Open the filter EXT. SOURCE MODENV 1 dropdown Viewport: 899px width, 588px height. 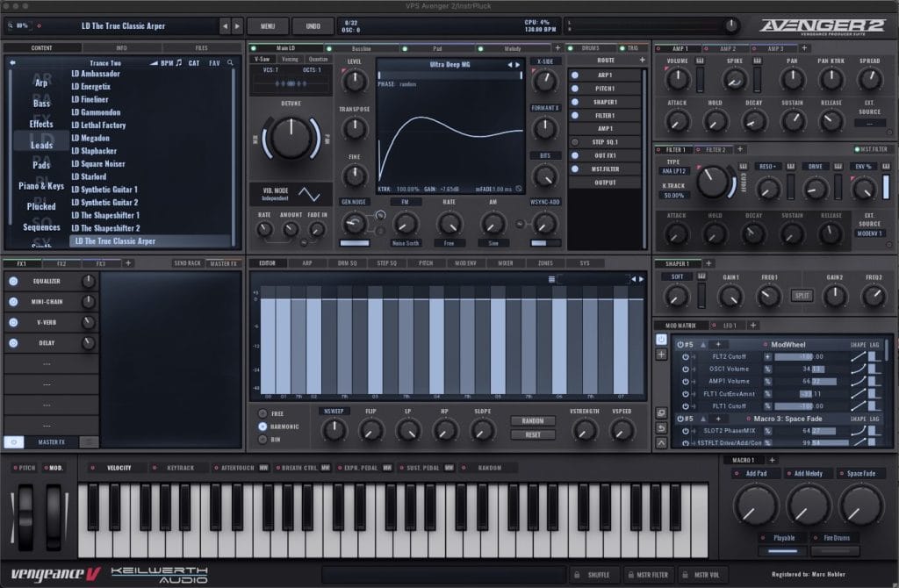(x=870, y=234)
